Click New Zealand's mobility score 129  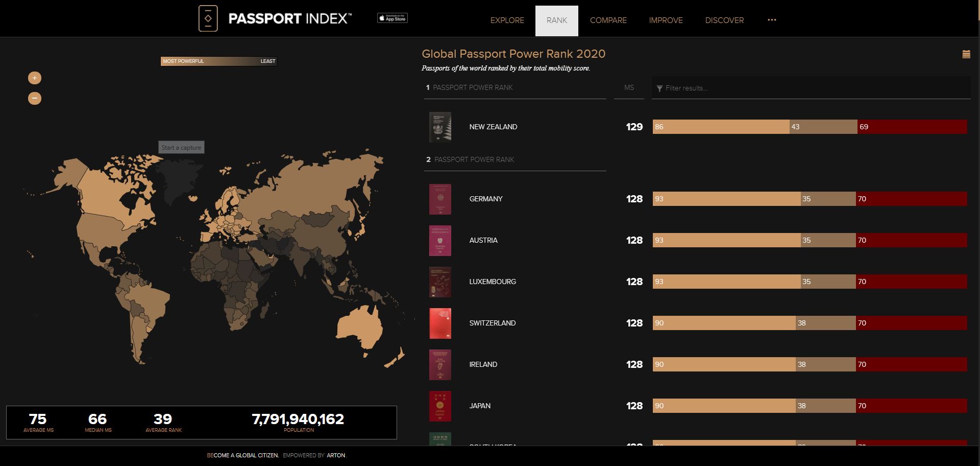634,127
